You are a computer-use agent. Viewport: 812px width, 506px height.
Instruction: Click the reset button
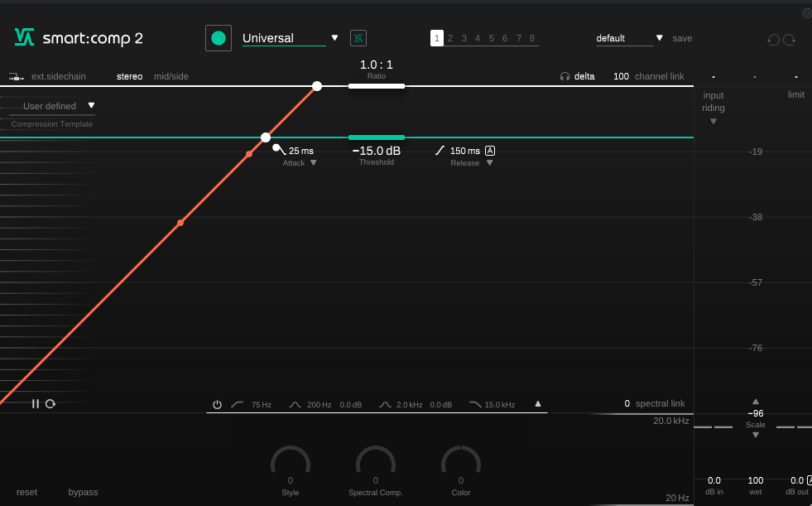pyautogui.click(x=26, y=492)
